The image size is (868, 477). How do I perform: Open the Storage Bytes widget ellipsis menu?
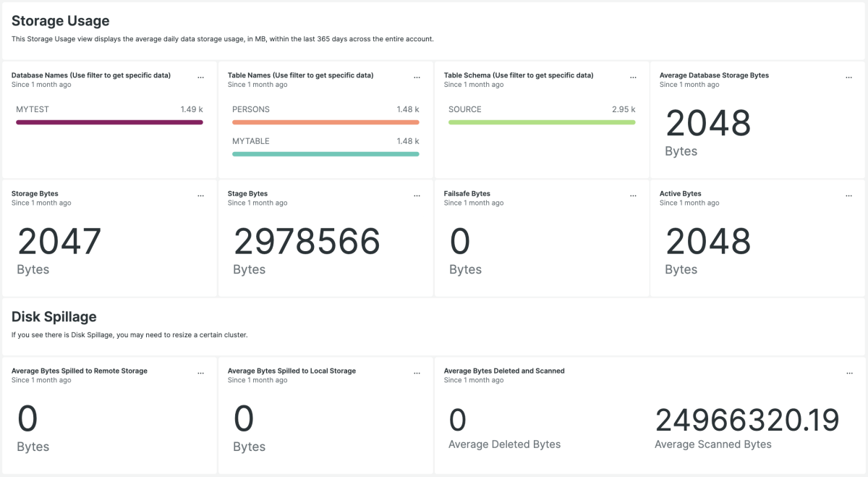click(x=201, y=195)
